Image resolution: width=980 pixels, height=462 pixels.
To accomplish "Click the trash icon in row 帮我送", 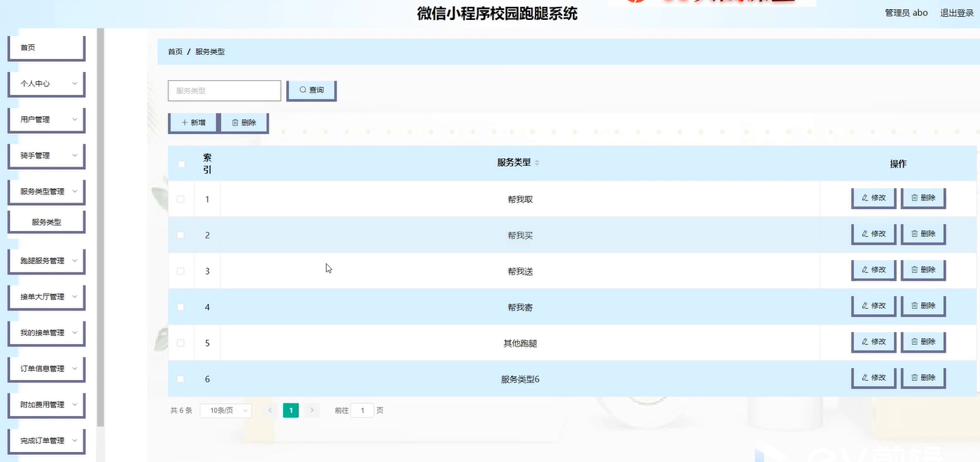I will click(915, 269).
